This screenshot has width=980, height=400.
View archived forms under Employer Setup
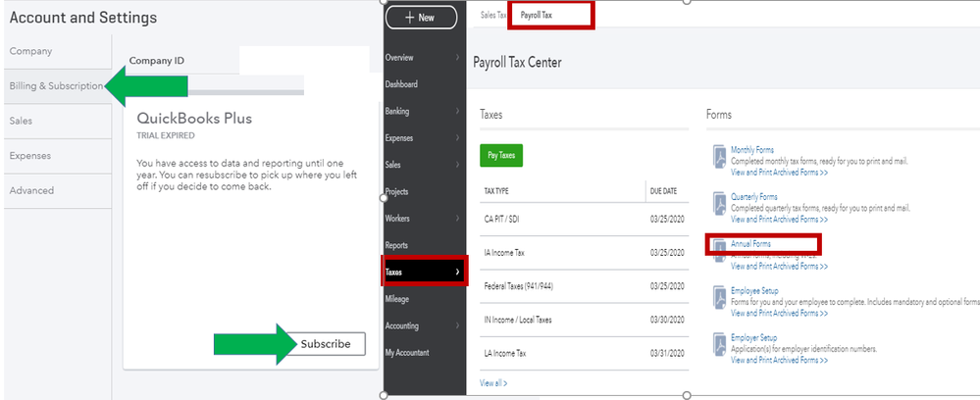pos(779,360)
